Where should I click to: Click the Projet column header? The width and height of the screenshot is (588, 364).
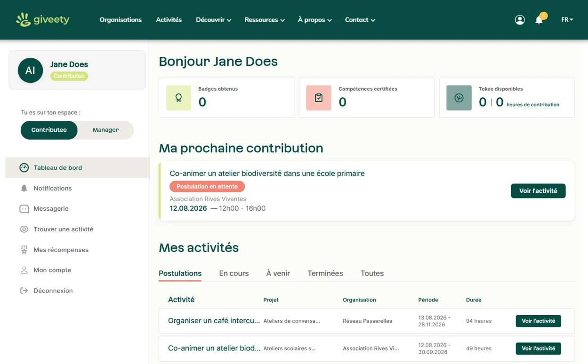[271, 300]
